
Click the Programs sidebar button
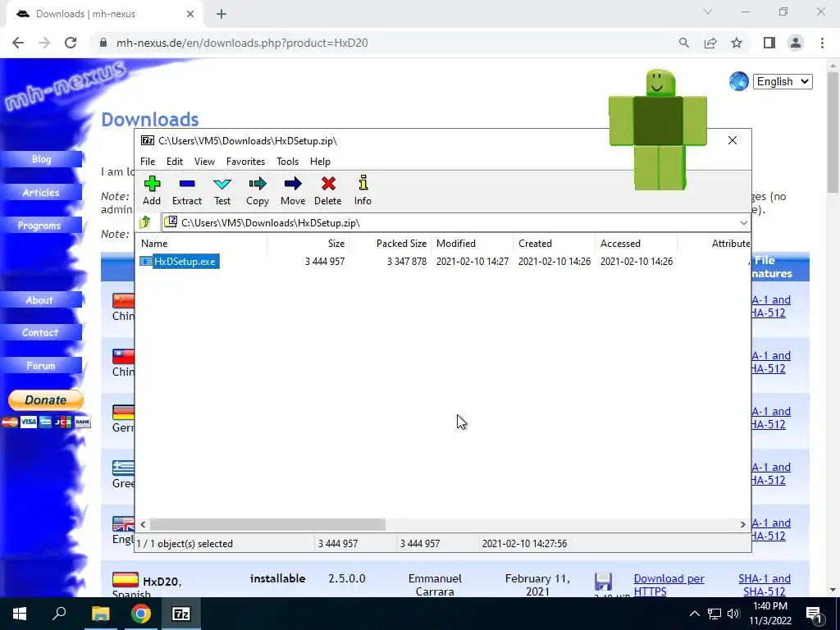click(41, 226)
